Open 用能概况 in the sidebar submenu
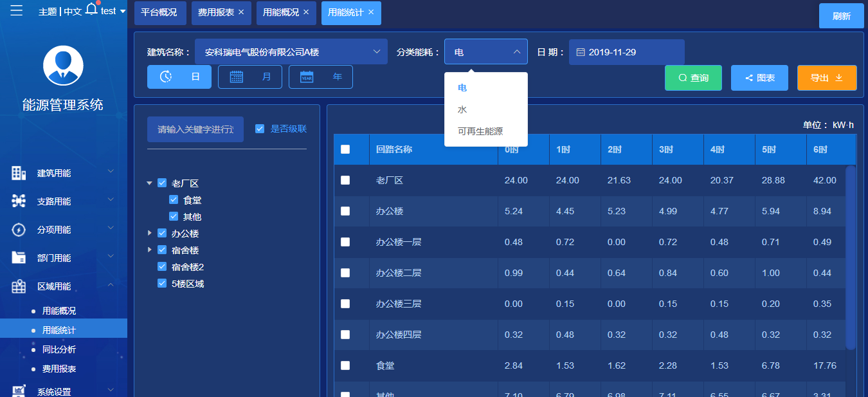The width and height of the screenshot is (868, 397). coord(59,311)
